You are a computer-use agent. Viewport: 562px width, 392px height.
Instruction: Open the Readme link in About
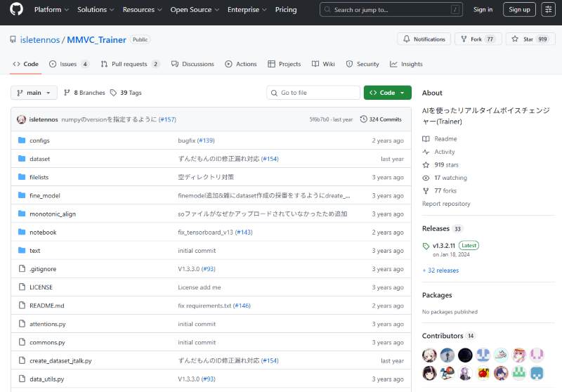(445, 138)
